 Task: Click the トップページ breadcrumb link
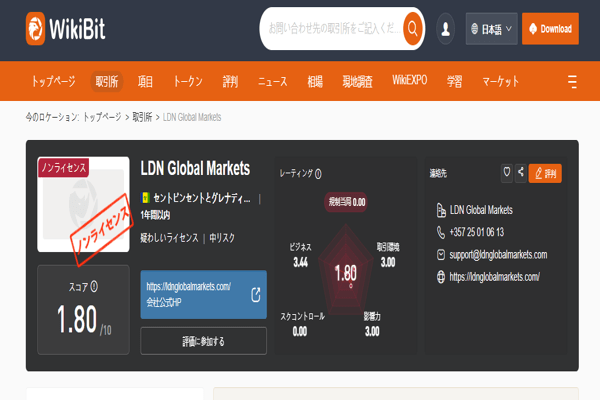pos(102,117)
